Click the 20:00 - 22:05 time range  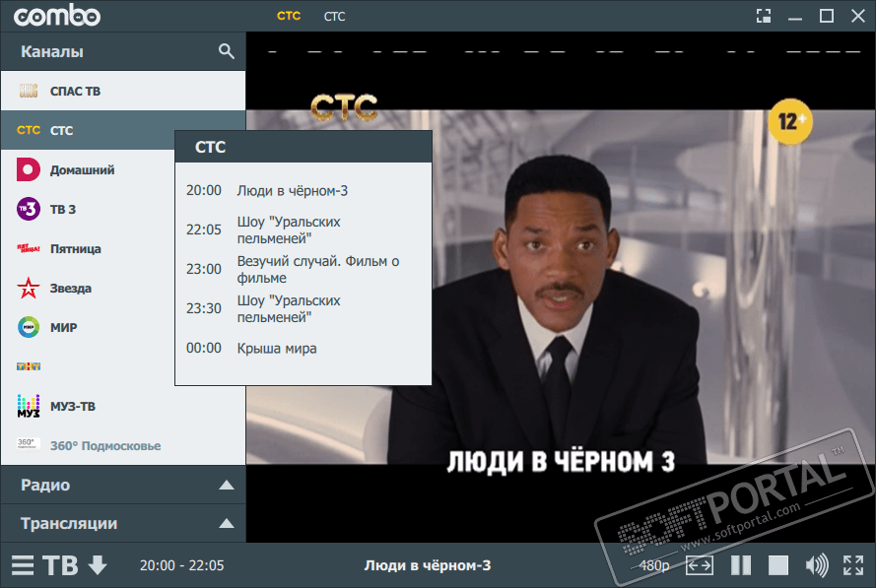click(181, 565)
